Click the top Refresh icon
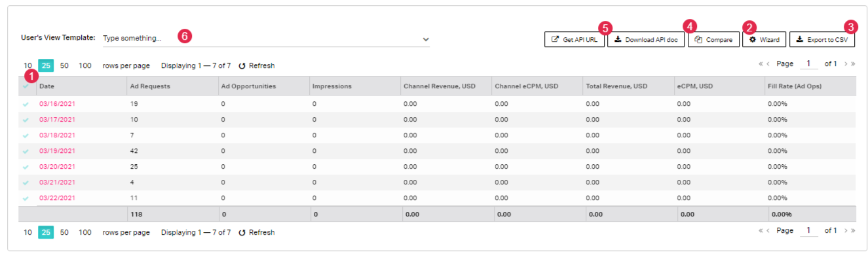868x257 pixels. 242,66
